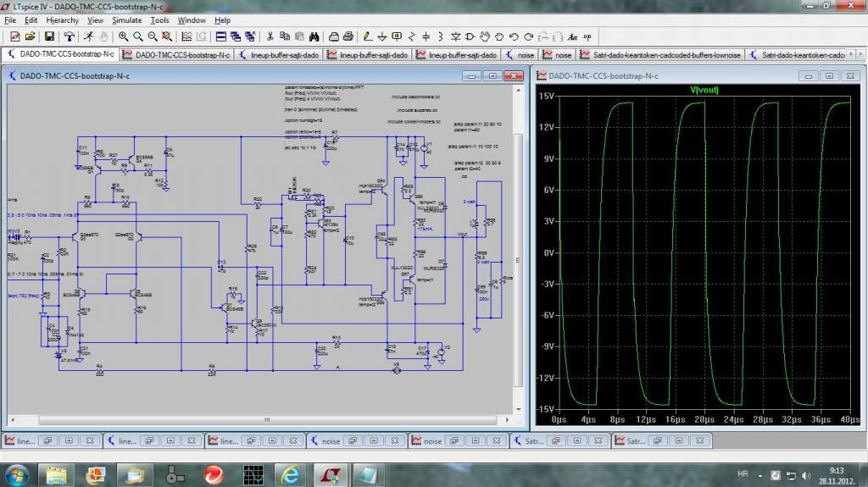Switch to first lineup-buffer-sajti-dado schematic tab
Screen dimensions: 868x487
tap(279, 55)
